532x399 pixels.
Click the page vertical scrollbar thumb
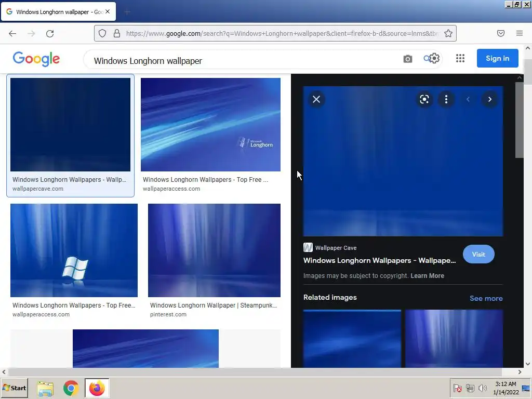528,71
